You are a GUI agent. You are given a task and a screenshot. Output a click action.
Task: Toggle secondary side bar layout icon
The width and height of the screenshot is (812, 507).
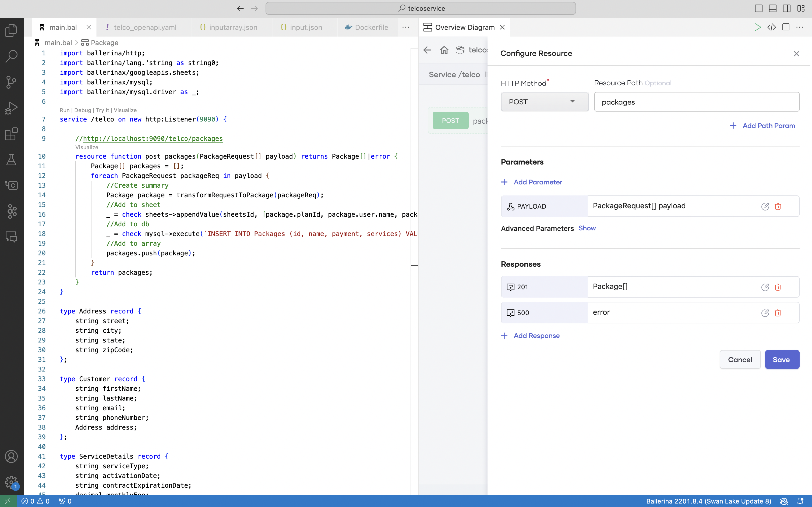[x=787, y=8]
